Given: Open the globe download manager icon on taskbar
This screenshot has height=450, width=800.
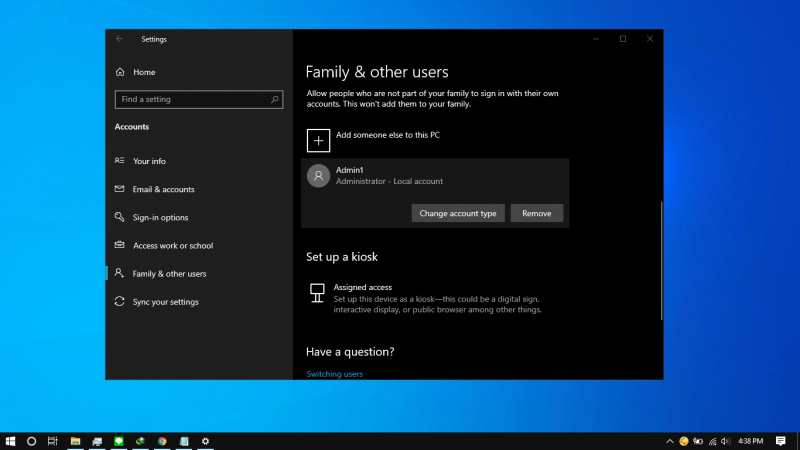Looking at the screenshot, I should tap(140, 441).
